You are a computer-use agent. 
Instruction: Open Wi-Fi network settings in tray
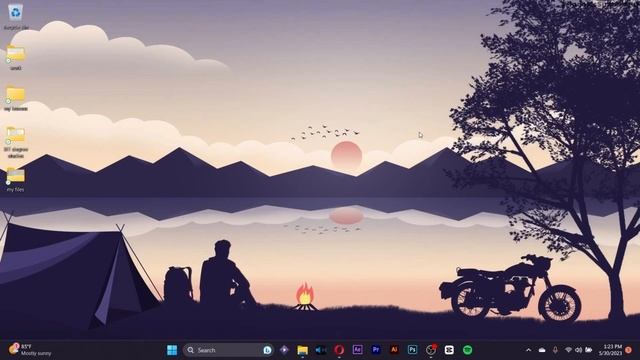pyautogui.click(x=568, y=350)
